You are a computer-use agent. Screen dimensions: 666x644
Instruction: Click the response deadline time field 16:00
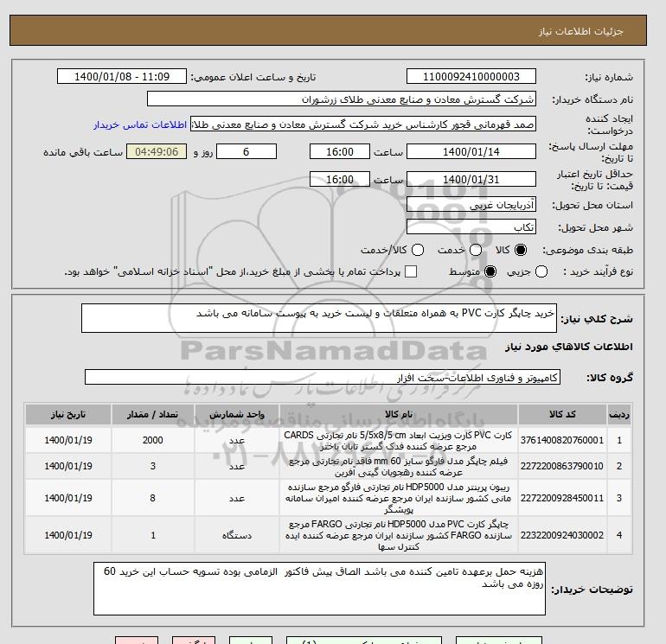click(340, 151)
